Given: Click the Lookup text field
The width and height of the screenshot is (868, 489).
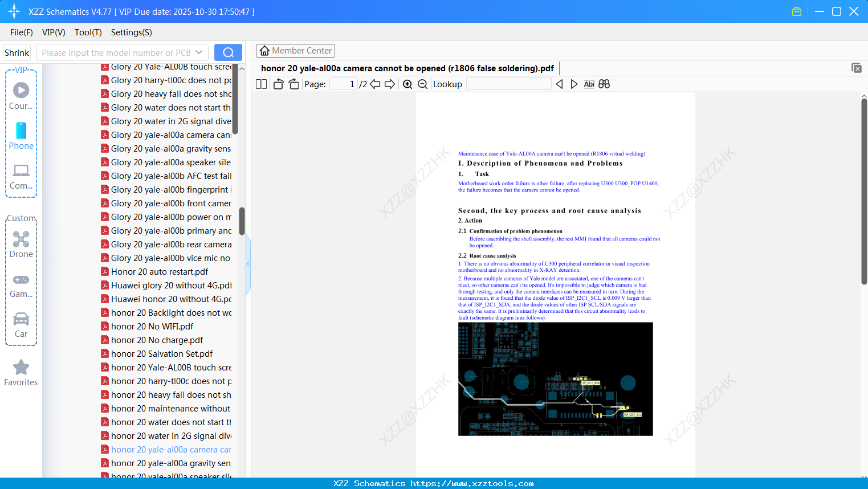Looking at the screenshot, I should pyautogui.click(x=509, y=84).
